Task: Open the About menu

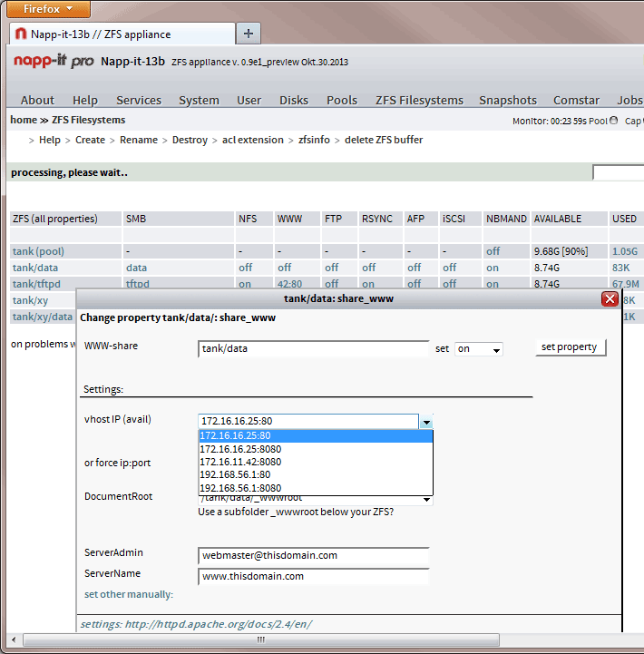Action: point(37,100)
